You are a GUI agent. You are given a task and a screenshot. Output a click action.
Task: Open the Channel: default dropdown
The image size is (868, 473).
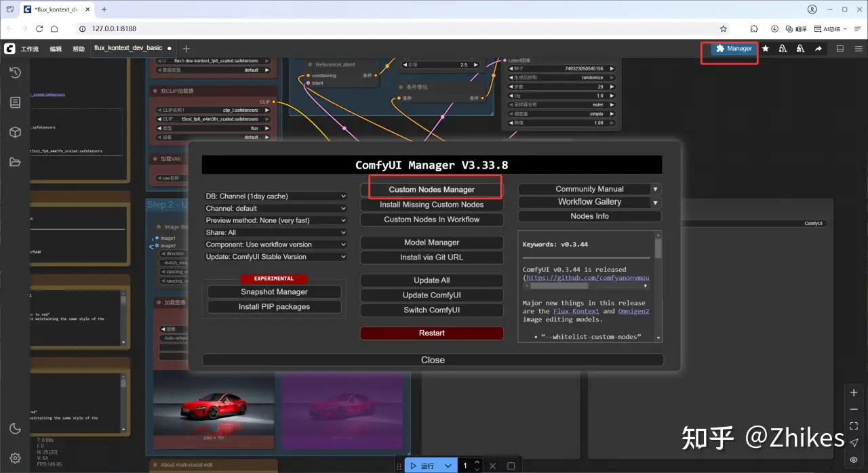275,209
